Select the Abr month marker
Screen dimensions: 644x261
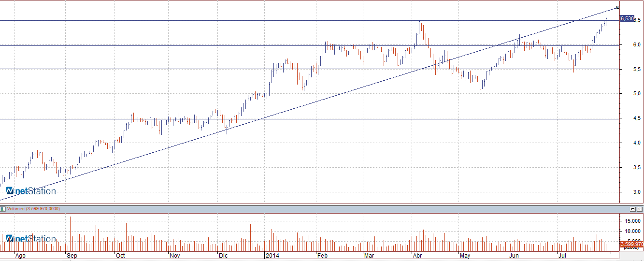point(416,256)
